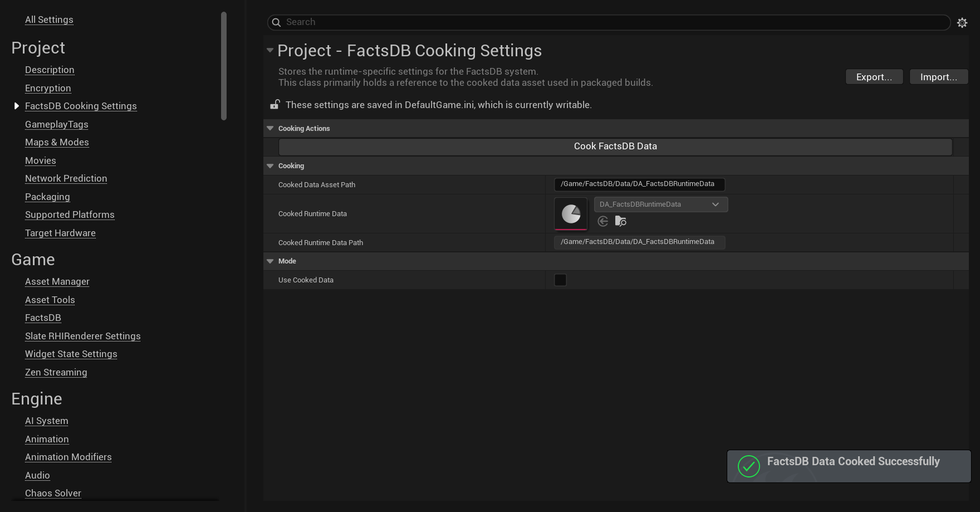The height and width of the screenshot is (512, 980).
Task: Open Asset Tools settings
Action: pos(50,300)
